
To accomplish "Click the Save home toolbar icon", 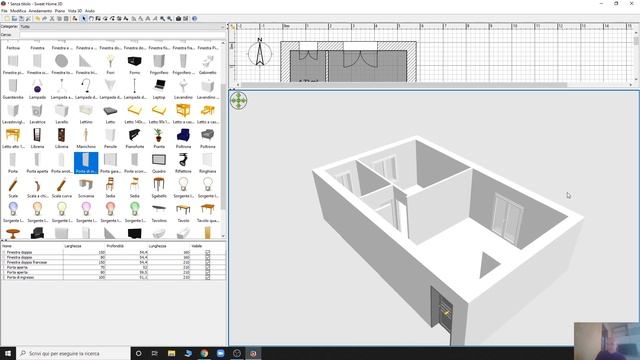I will point(21,18).
